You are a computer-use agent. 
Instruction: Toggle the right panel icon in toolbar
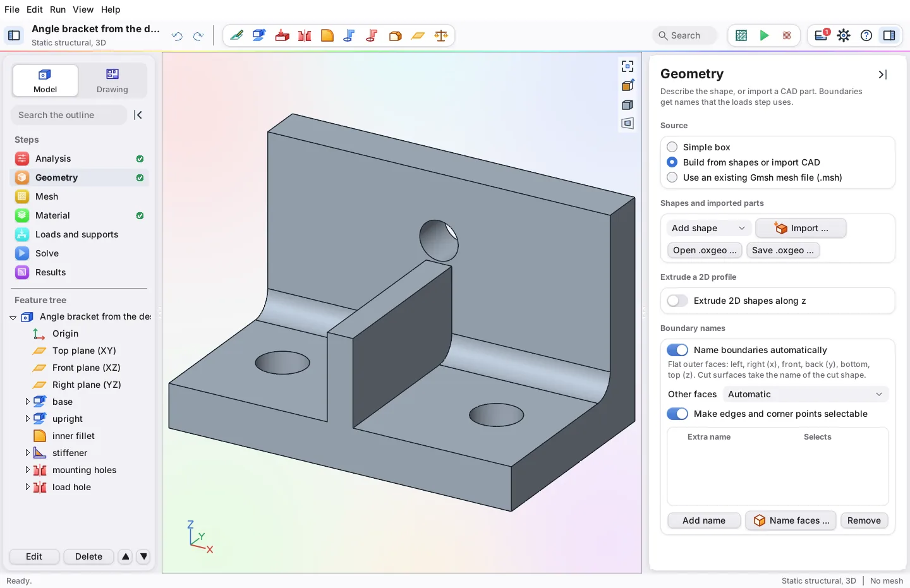click(889, 35)
